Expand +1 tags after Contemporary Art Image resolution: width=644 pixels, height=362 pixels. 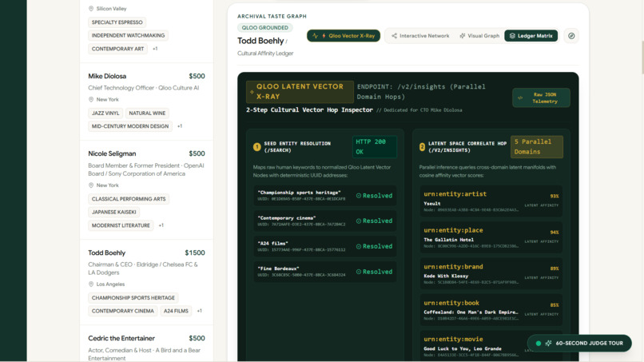[x=155, y=49]
